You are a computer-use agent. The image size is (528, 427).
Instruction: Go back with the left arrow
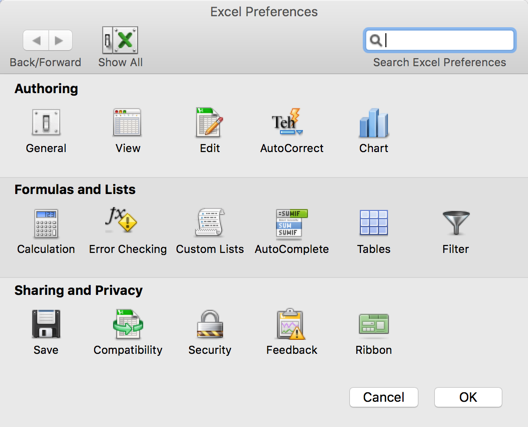36,40
